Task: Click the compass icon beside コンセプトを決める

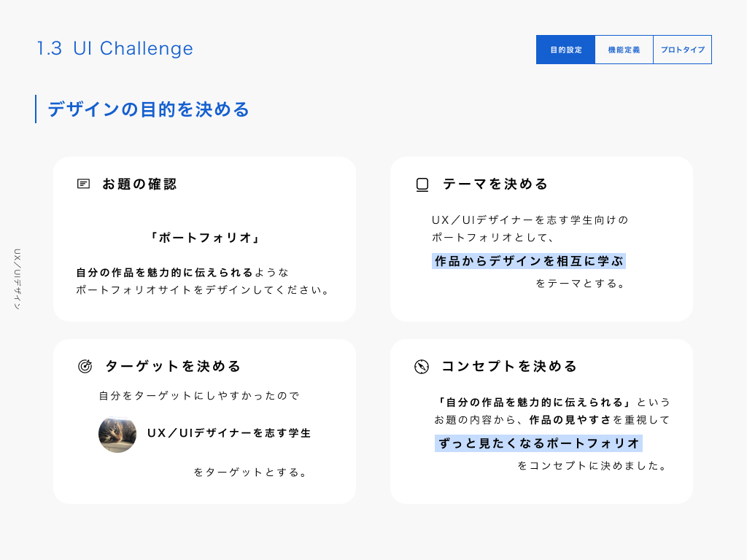Action: 422,366
